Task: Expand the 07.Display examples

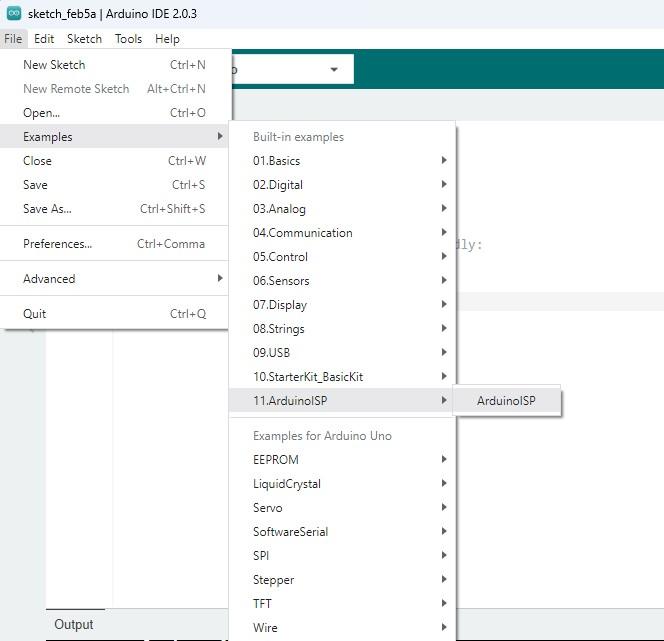Action: pyautogui.click(x=343, y=305)
